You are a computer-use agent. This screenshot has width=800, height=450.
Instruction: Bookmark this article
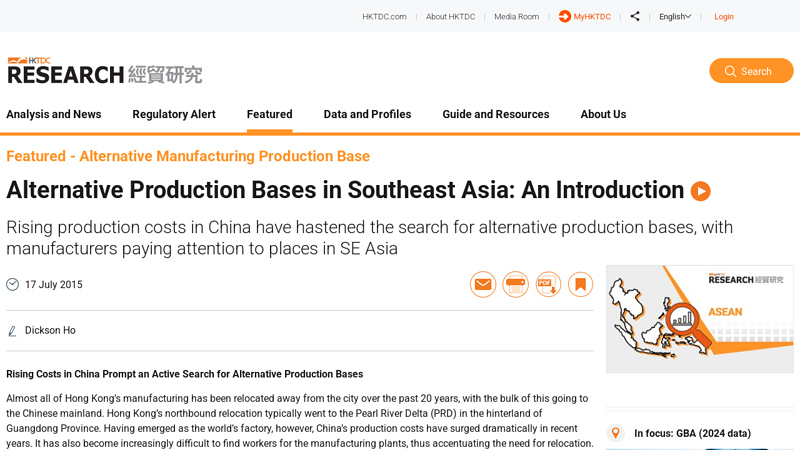pos(581,284)
